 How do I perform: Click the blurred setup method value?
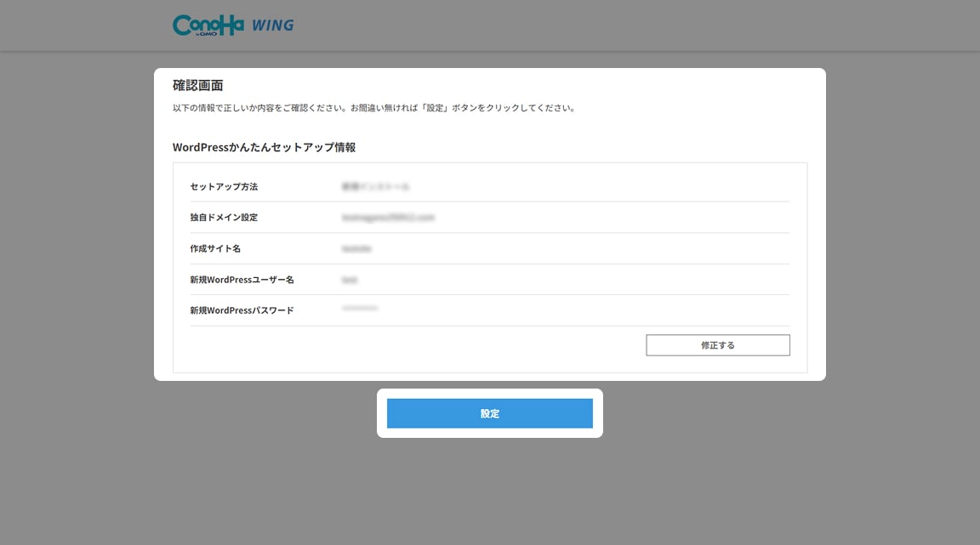[x=376, y=186]
